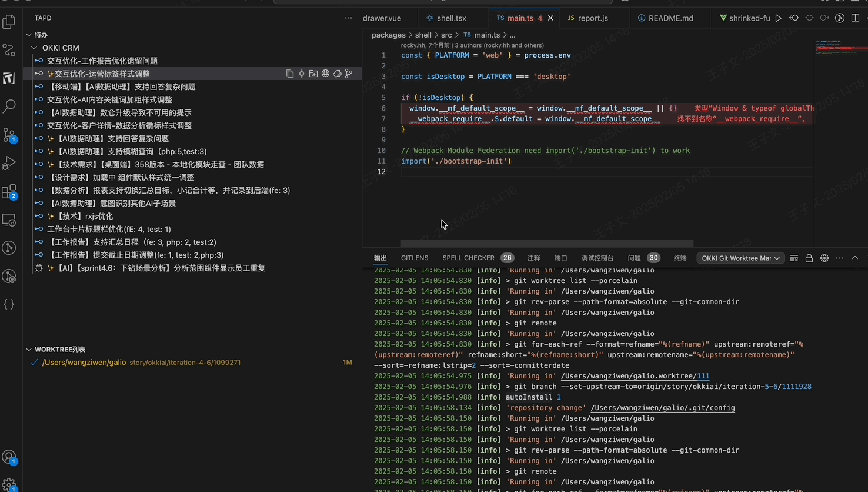This screenshot has height=492, width=868.
Task: Open the Source Control view with badge
Action: (x=9, y=135)
